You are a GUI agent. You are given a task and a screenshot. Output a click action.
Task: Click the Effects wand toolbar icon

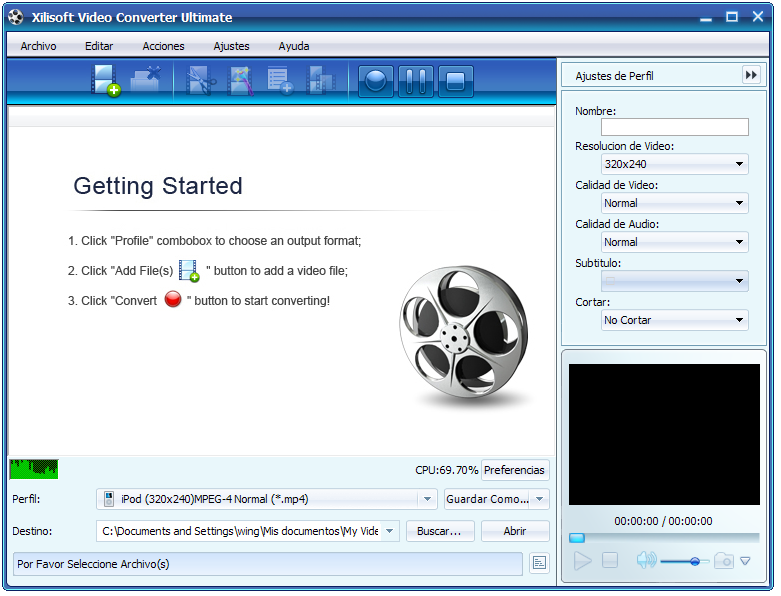pyautogui.click(x=240, y=80)
